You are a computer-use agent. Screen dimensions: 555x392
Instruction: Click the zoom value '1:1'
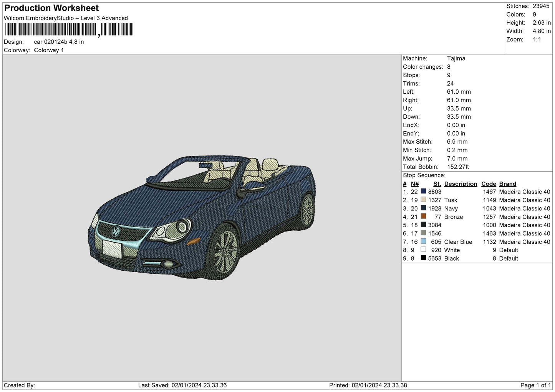tap(537, 40)
